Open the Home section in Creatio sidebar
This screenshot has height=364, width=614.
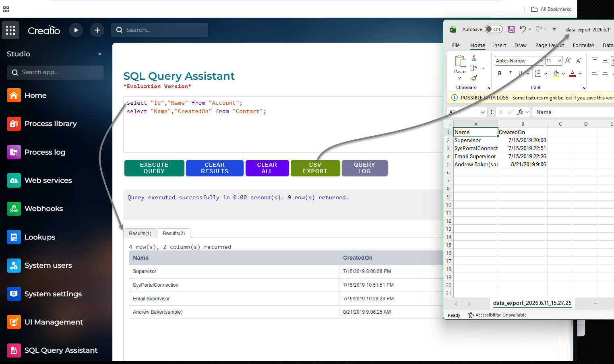click(27, 95)
